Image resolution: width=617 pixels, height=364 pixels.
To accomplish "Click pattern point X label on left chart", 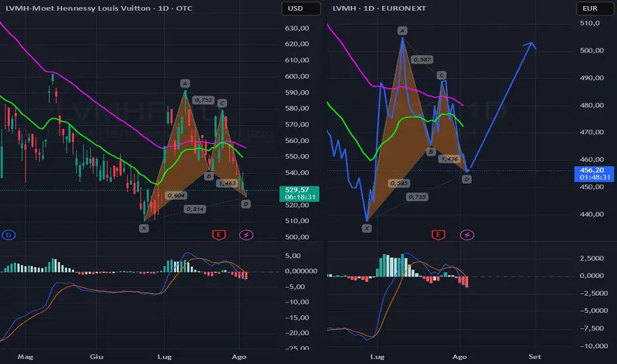I will tap(144, 228).
